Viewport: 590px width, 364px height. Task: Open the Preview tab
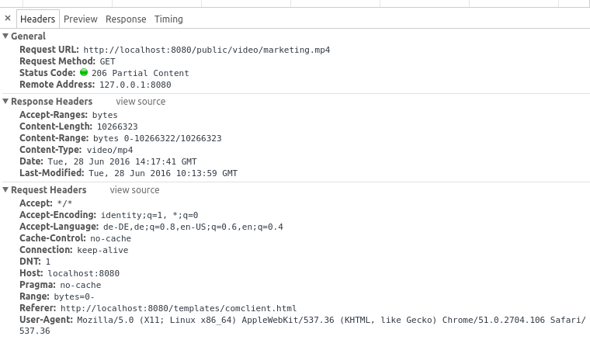(x=81, y=19)
